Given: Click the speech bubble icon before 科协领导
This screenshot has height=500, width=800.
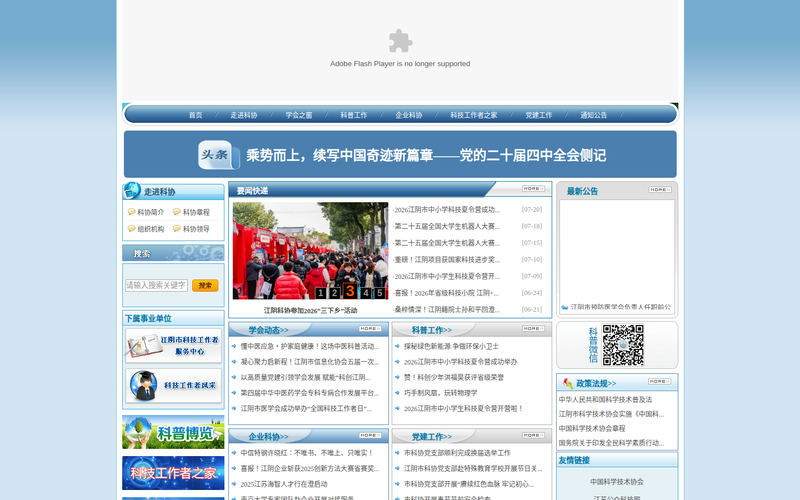Looking at the screenshot, I should point(177,229).
